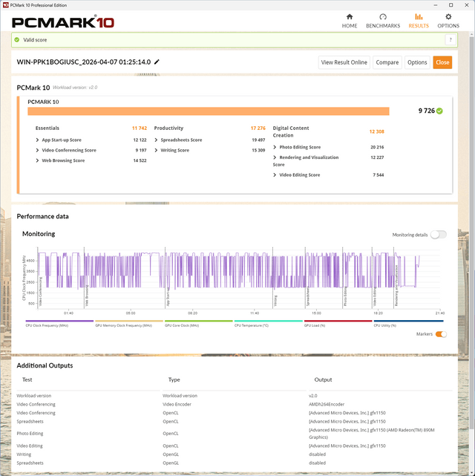Image resolution: width=475 pixels, height=476 pixels.
Task: Expand Web Browsing Score row
Action: 37,160
